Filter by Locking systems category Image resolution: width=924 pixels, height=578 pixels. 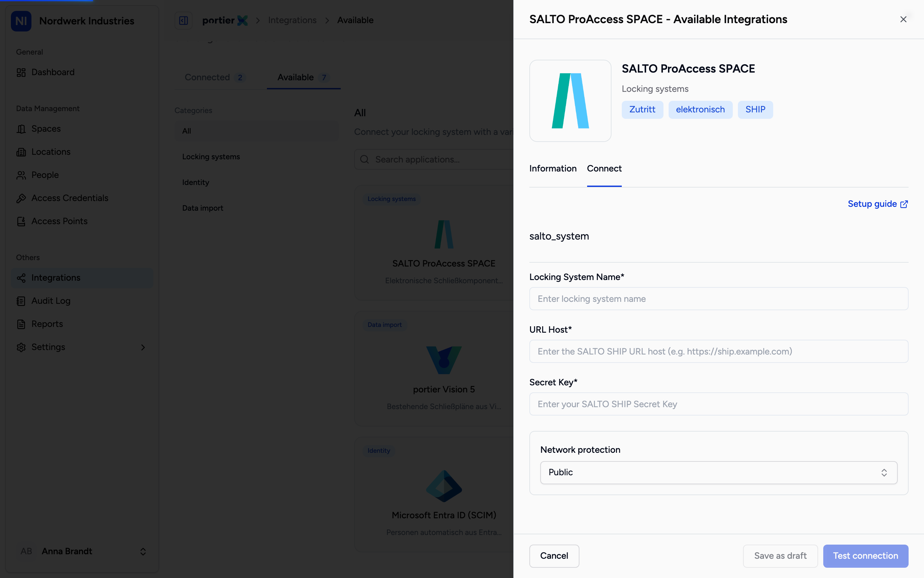[x=257, y=157]
